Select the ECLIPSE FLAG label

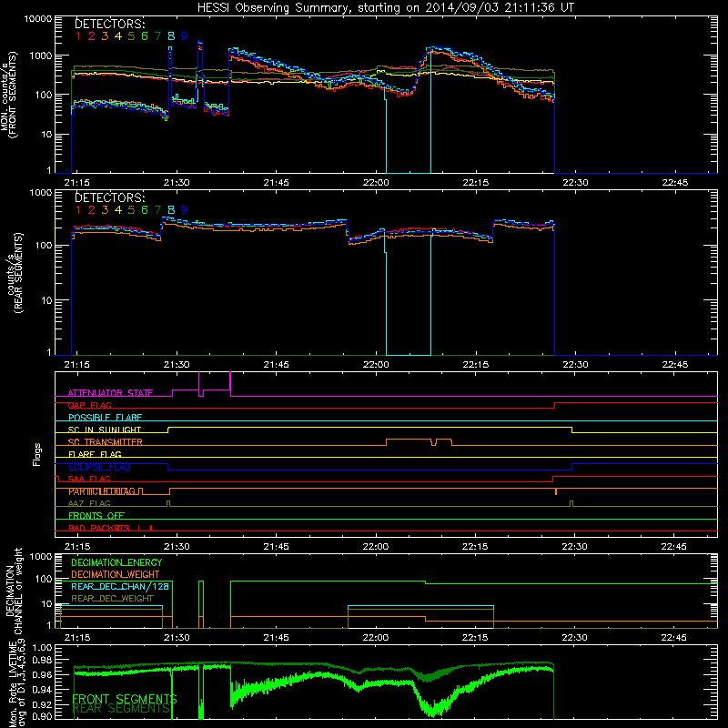point(99,467)
